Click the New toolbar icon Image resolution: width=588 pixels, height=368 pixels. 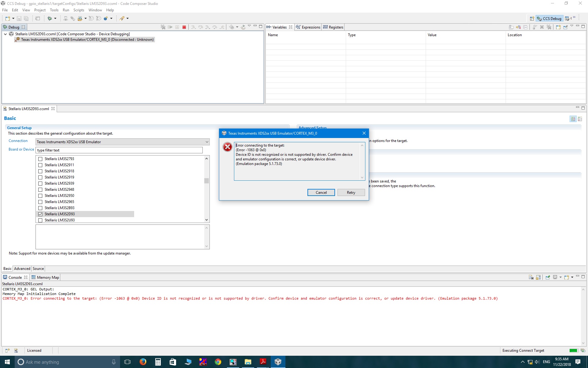[8, 19]
